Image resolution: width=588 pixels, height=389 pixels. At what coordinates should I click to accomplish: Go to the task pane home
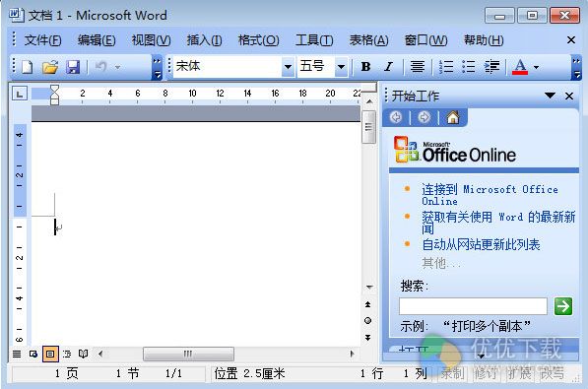[x=453, y=117]
